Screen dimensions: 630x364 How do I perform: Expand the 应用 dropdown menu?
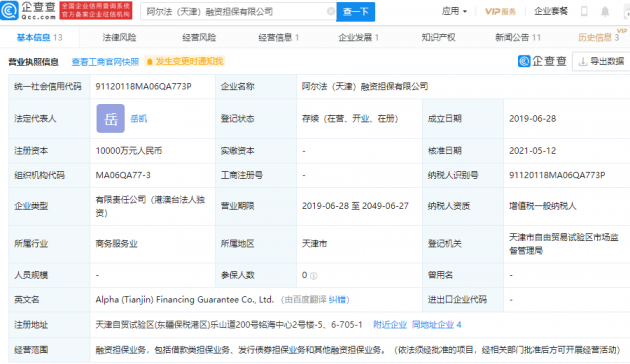pos(454,11)
